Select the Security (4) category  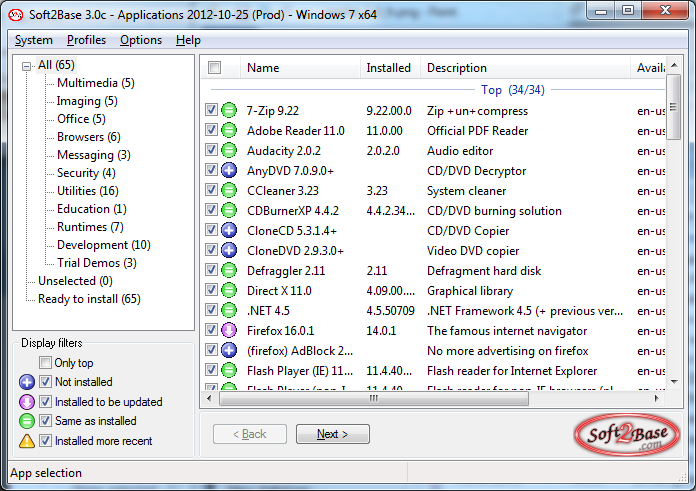[x=86, y=173]
